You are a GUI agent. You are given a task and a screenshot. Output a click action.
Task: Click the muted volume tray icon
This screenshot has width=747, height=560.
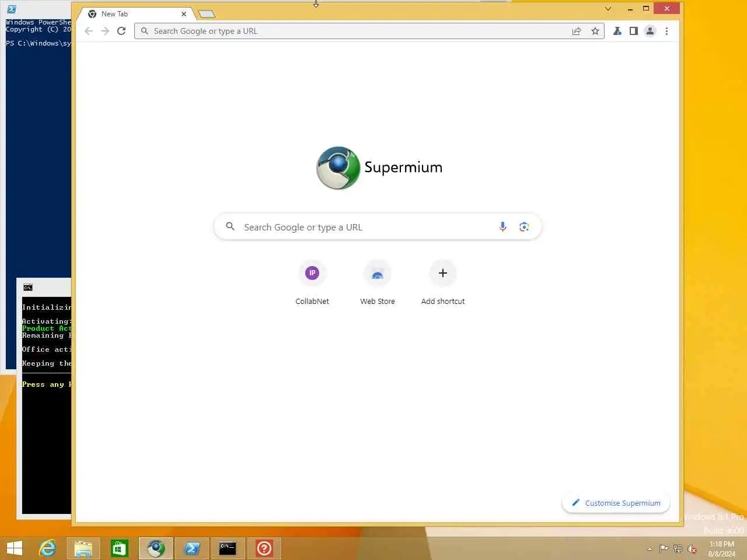coord(692,548)
